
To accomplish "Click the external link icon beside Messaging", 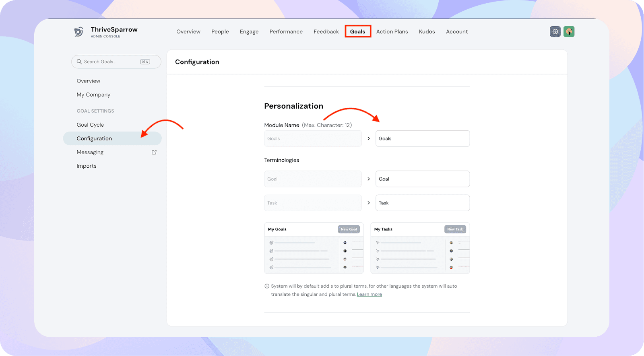I will pyautogui.click(x=154, y=152).
